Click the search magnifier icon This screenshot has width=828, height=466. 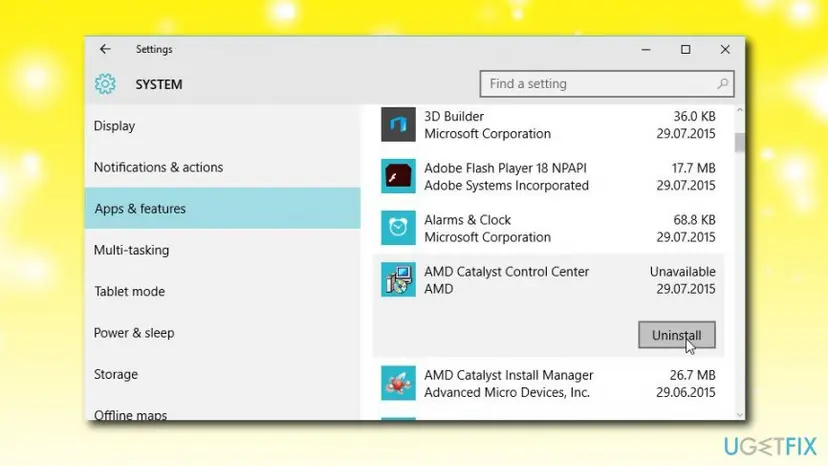[x=722, y=83]
